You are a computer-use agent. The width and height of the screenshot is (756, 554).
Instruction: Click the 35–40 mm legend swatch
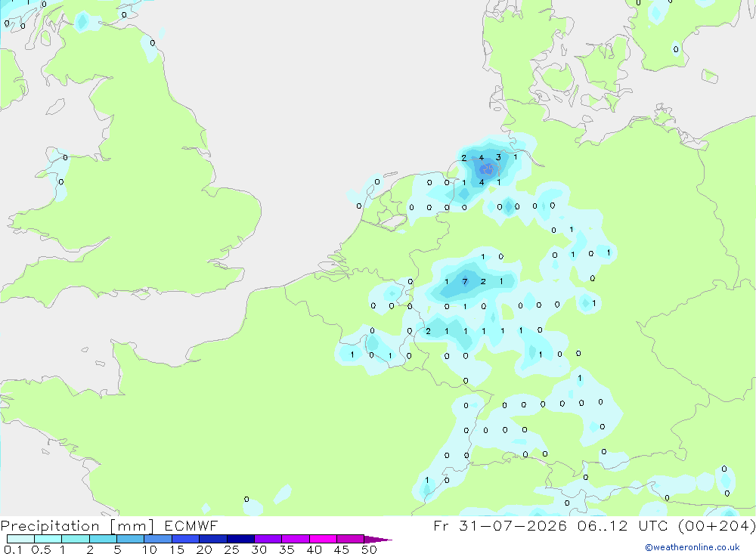296,539
